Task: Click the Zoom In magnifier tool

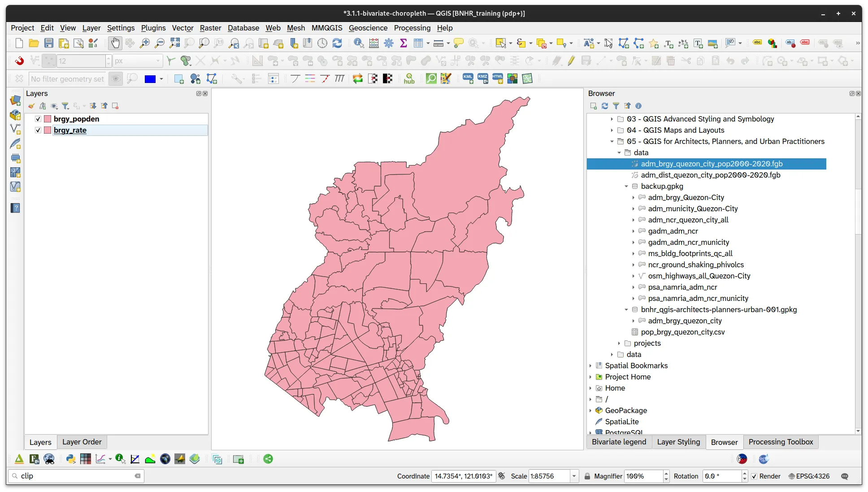Action: coord(144,43)
